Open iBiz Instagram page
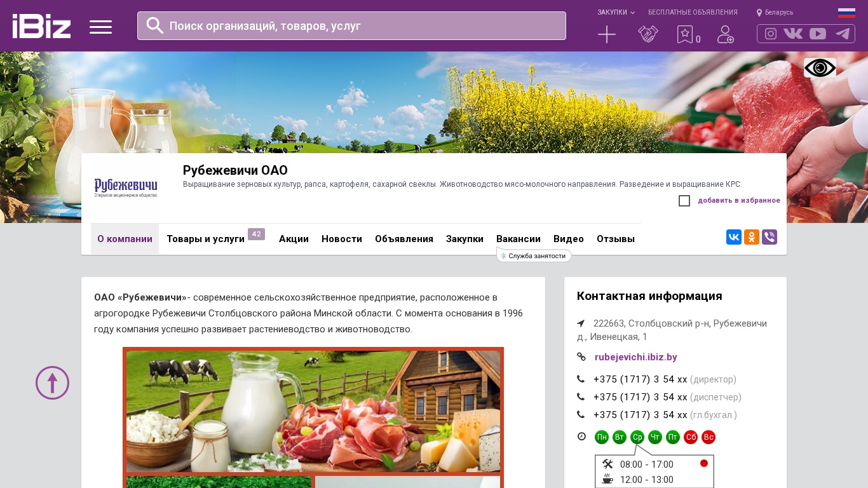The image size is (868, 488). point(771,34)
